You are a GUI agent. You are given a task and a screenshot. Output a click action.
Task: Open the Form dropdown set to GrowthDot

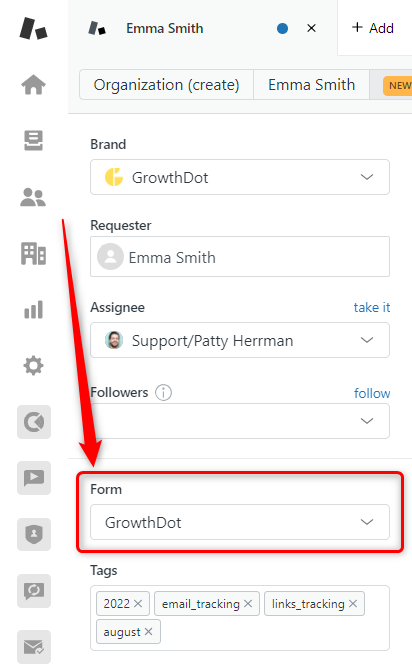coord(240,522)
